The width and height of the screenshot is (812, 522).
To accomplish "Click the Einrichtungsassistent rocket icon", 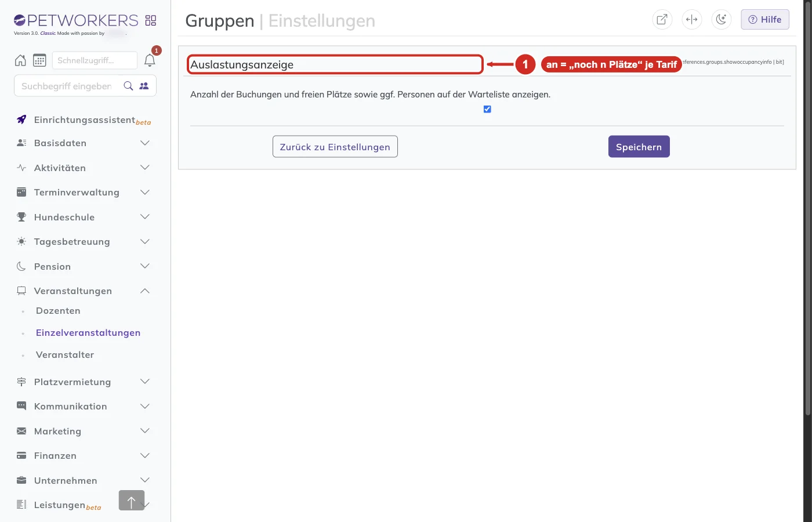I will click(21, 119).
